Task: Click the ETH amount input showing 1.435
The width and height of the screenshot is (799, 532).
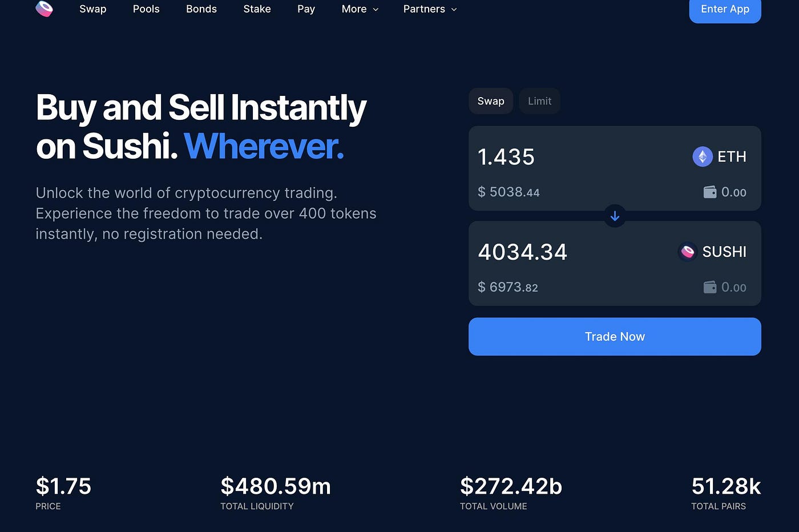Action: tap(506, 156)
